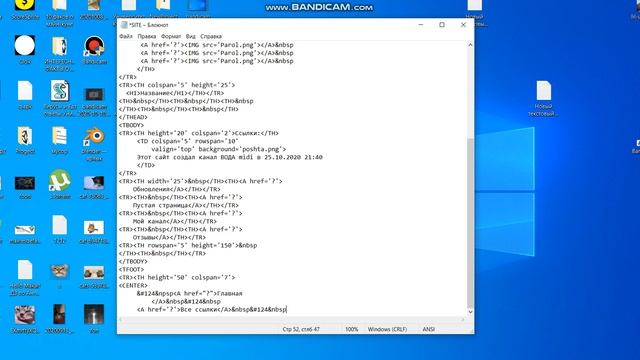Click the line starting 'Этот сайт создал канал'
The height and width of the screenshot is (360, 640).
230,157
